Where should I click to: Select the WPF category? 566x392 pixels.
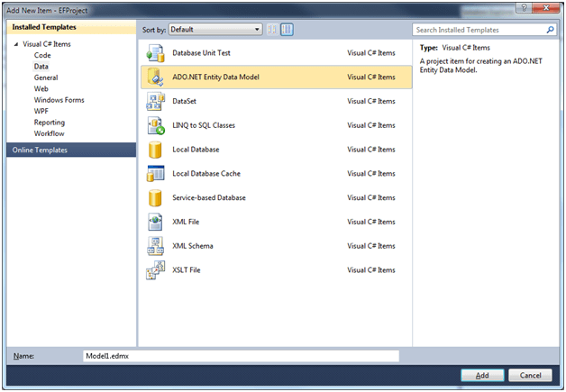41,111
